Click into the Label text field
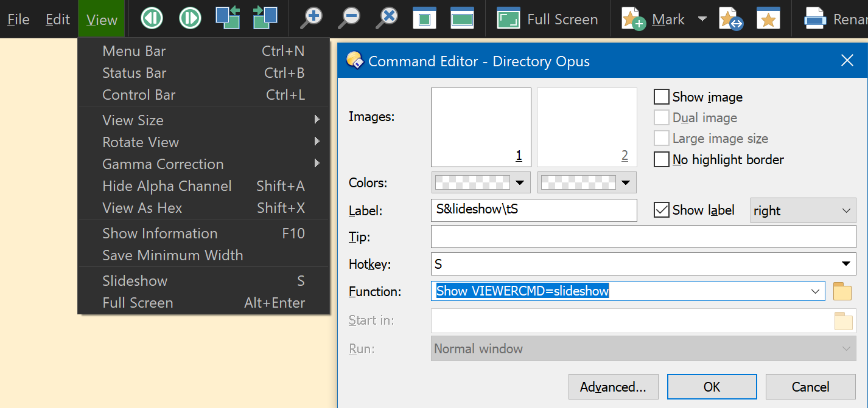Image resolution: width=868 pixels, height=408 pixels. pos(534,210)
